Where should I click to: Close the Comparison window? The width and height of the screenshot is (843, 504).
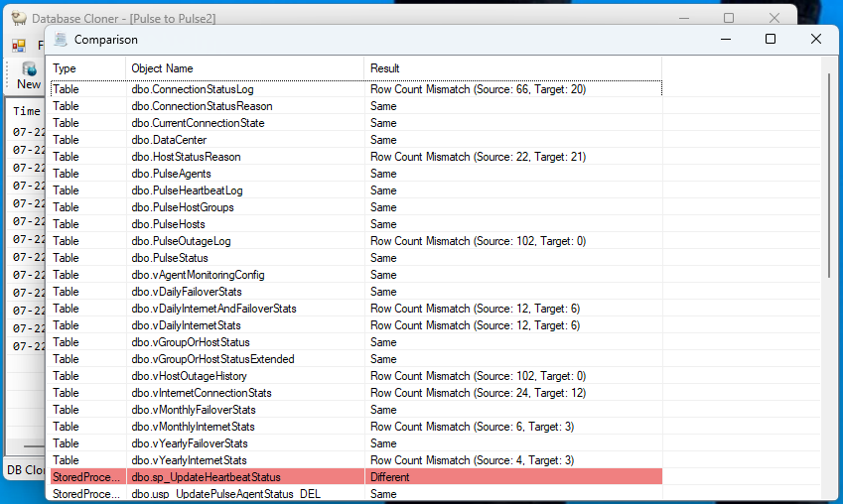point(815,39)
